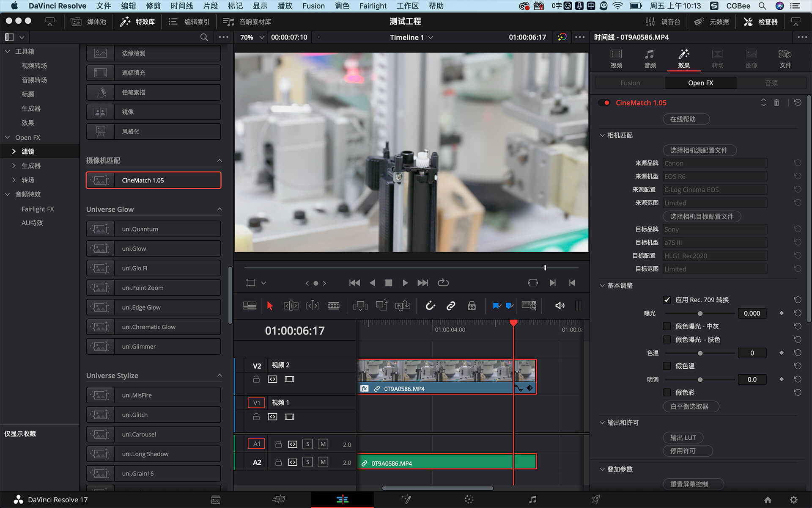The height and width of the screenshot is (508, 812).
Task: Click the 曝光 value field 0.000
Action: point(752,313)
